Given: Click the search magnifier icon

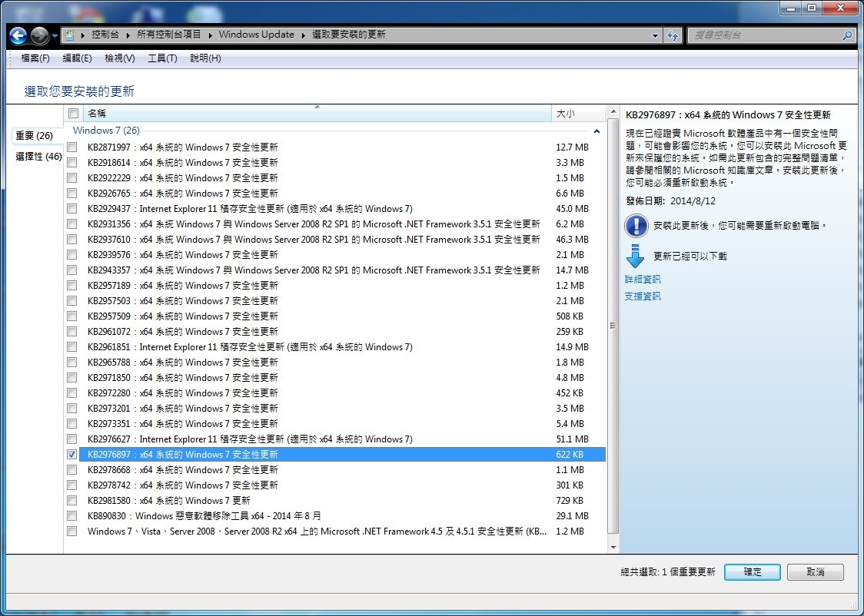Looking at the screenshot, I should 847,35.
